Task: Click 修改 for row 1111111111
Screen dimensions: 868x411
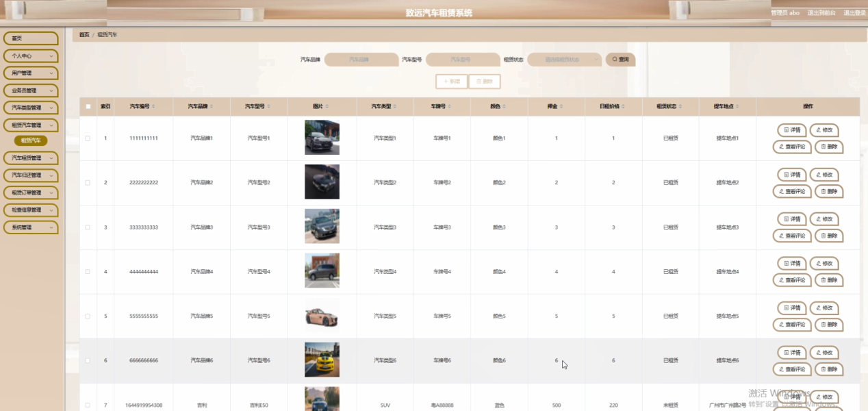Action: (x=824, y=130)
